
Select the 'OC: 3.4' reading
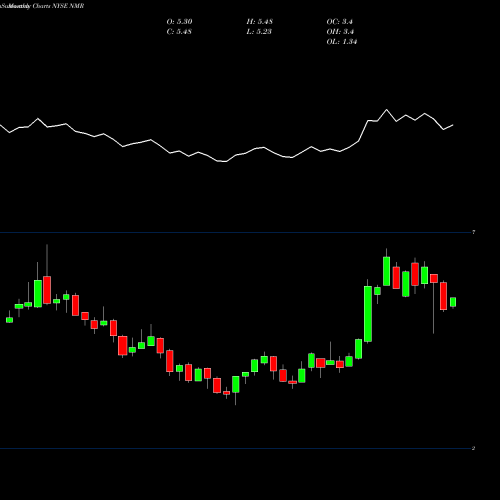(x=339, y=22)
